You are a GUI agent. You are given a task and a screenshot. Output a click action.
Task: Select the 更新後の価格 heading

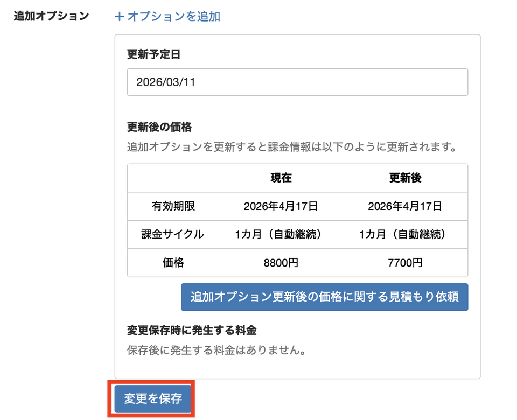159,128
